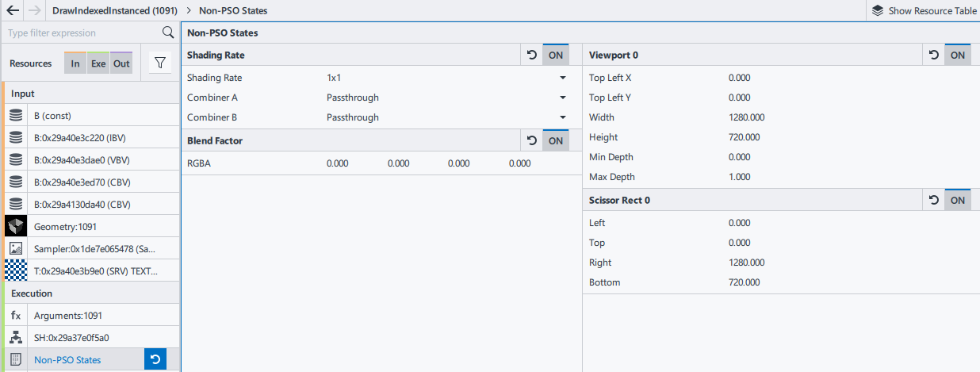The width and height of the screenshot is (980, 372).
Task: Toggle Viewport 0 ON switch
Action: (958, 56)
